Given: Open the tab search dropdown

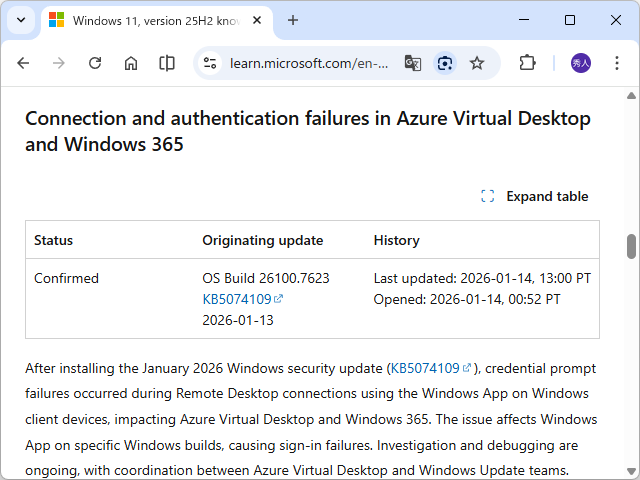Looking at the screenshot, I should [21, 20].
